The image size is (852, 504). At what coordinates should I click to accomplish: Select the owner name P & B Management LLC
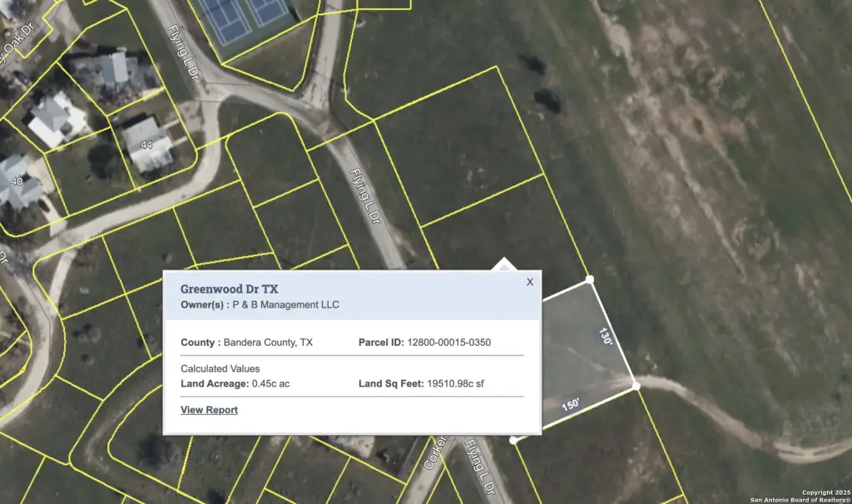tap(285, 305)
